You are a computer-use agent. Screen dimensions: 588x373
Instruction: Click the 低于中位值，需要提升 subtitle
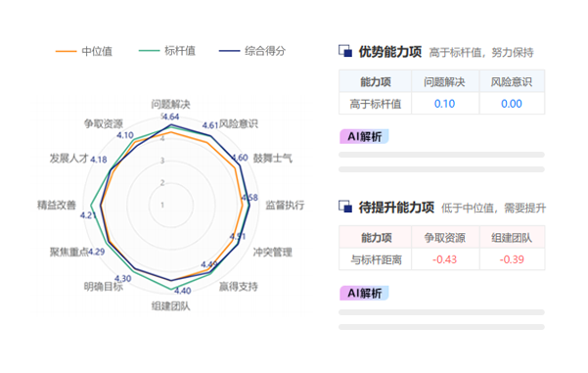493,208
